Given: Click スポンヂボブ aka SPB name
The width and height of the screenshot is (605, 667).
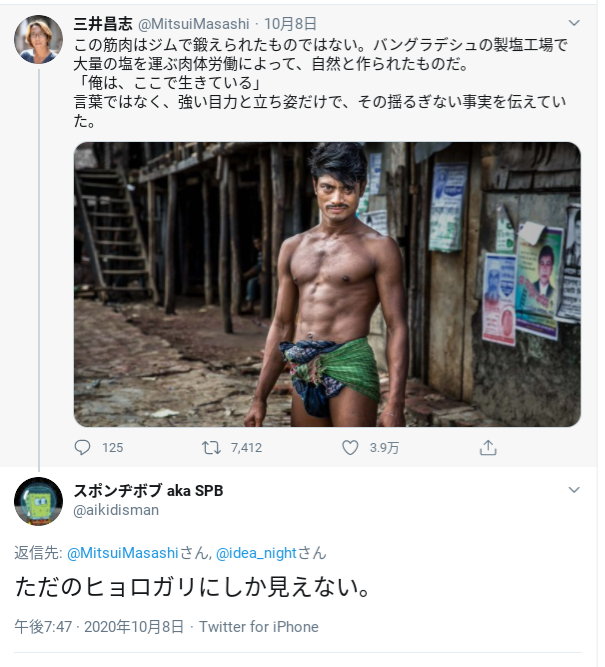Looking at the screenshot, I should (149, 490).
